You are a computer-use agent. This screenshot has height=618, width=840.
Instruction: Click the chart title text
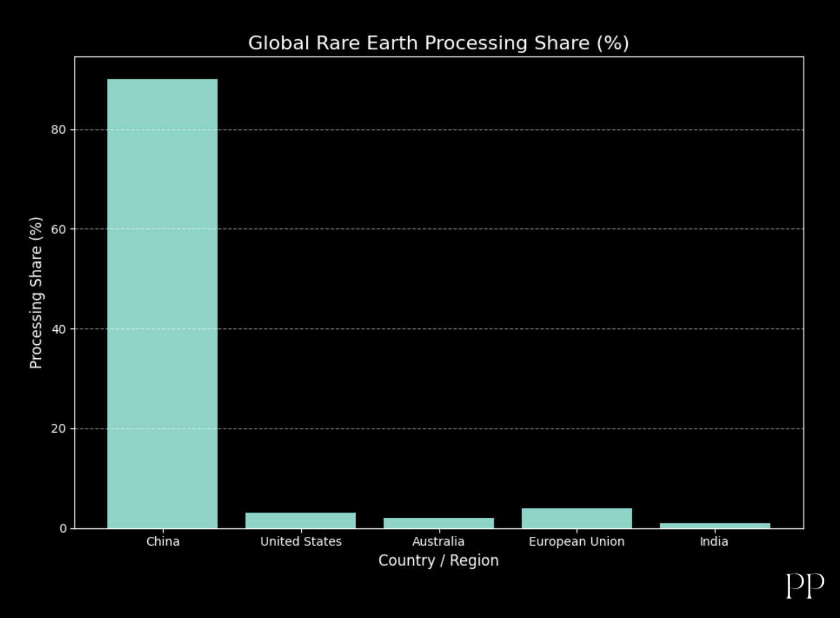[438, 43]
